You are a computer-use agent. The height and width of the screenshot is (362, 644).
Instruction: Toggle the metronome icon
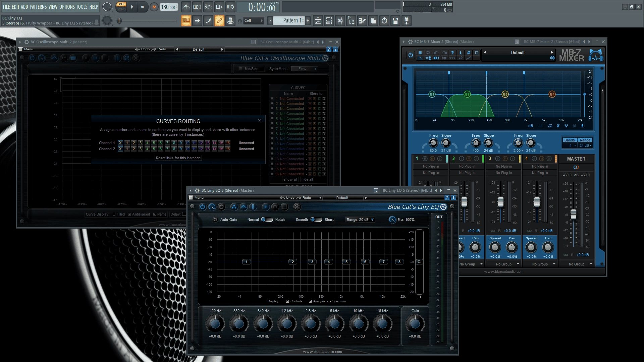pos(186,7)
